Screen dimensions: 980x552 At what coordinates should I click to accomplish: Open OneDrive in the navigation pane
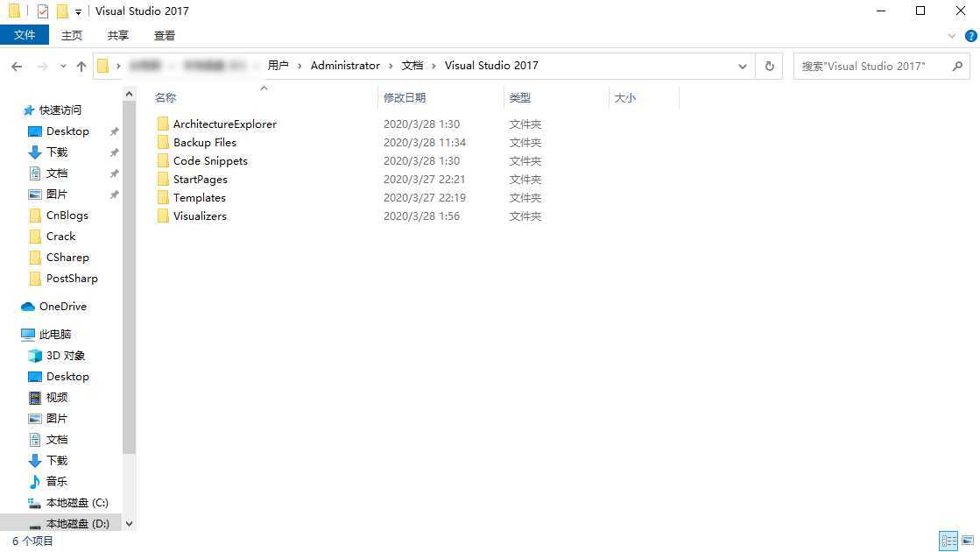click(x=62, y=307)
